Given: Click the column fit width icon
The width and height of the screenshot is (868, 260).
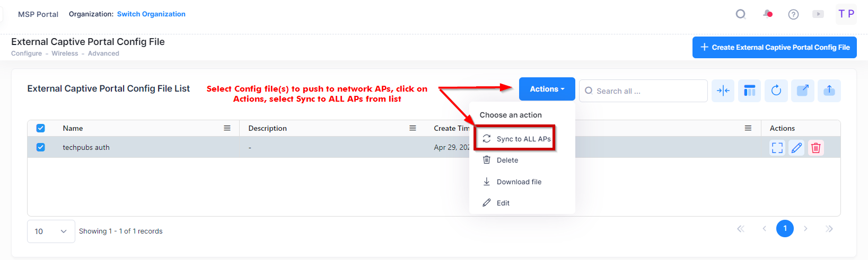Looking at the screenshot, I should pos(723,91).
